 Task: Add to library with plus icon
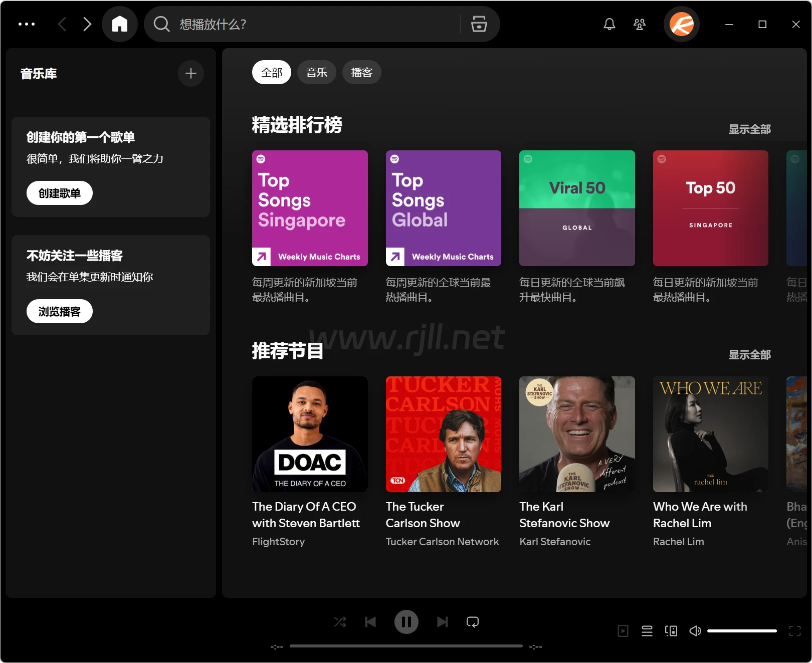(190, 74)
